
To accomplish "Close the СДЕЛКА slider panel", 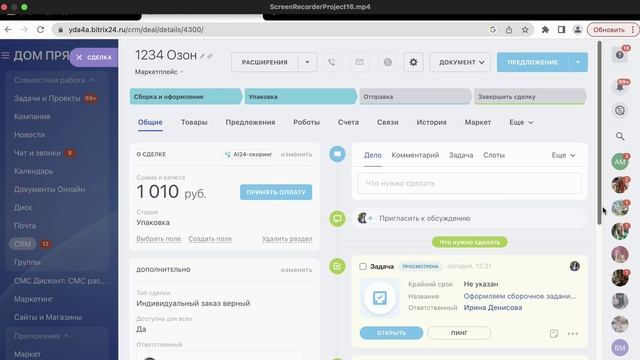I will (x=79, y=58).
